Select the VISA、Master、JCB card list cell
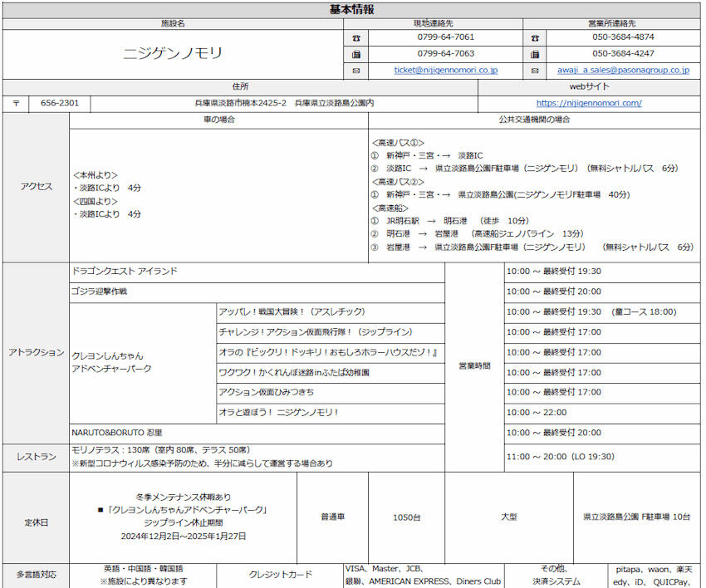The image size is (706, 588). [x=424, y=576]
